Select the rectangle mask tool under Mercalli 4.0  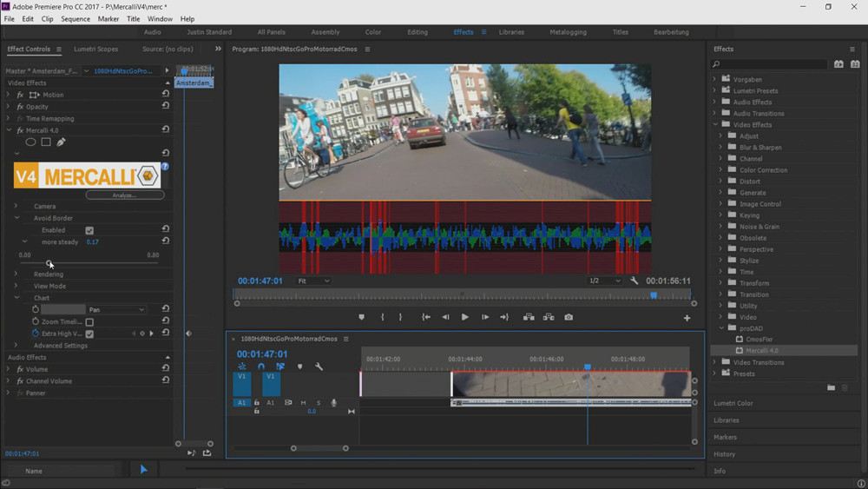tap(46, 142)
